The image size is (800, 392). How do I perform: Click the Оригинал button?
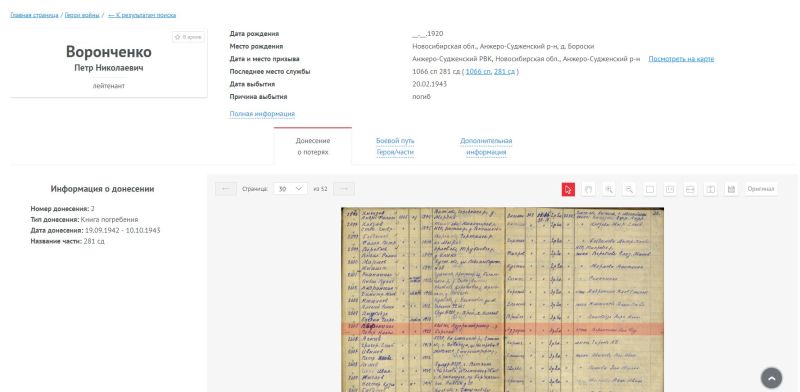tap(761, 189)
